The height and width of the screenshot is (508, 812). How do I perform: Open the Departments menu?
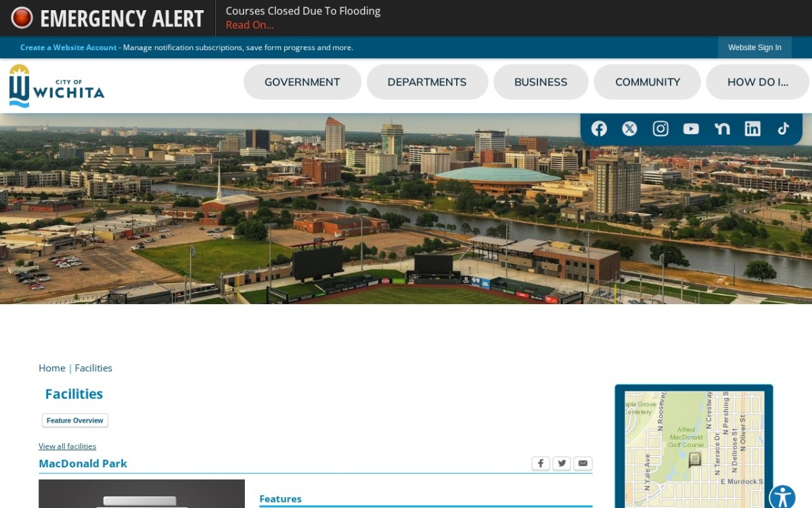coord(427,82)
